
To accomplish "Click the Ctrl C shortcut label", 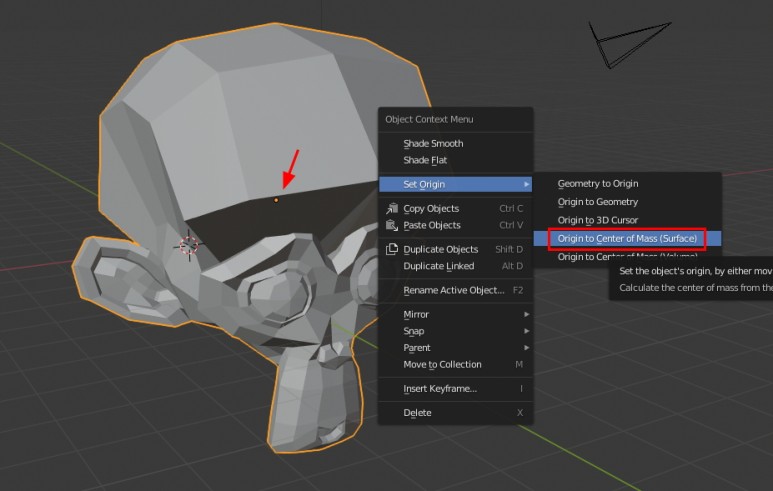I will (511, 209).
